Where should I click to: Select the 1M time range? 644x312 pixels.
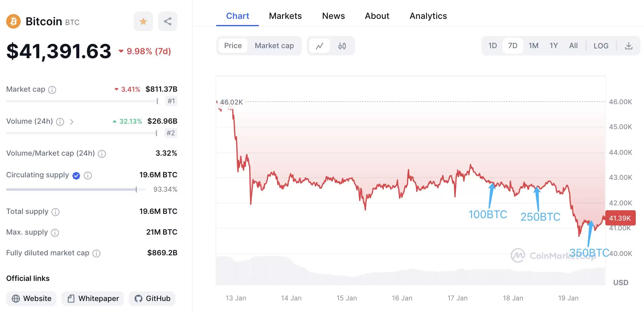[533, 46]
